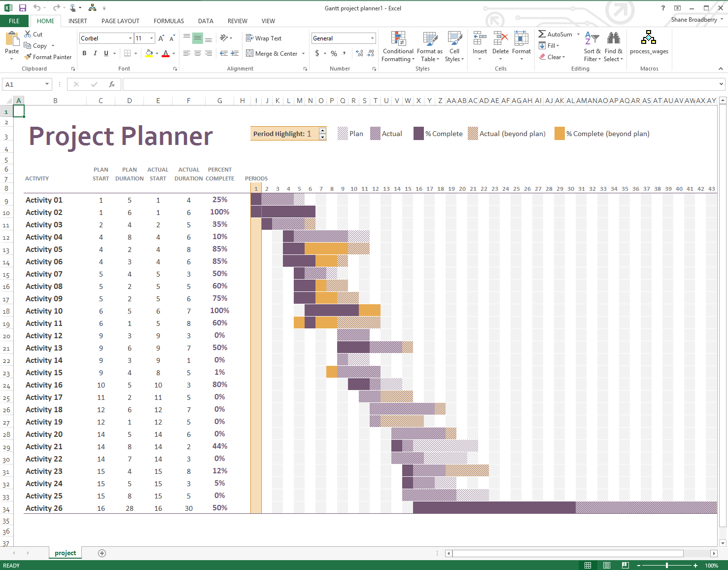Add a new sheet with plus button
The image size is (728, 570).
(x=102, y=553)
